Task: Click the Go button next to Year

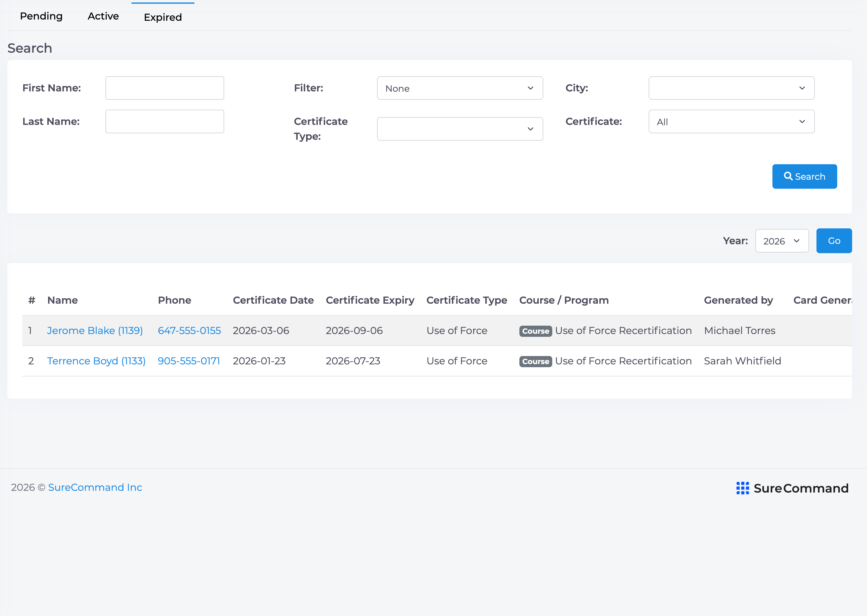Action: (x=834, y=241)
